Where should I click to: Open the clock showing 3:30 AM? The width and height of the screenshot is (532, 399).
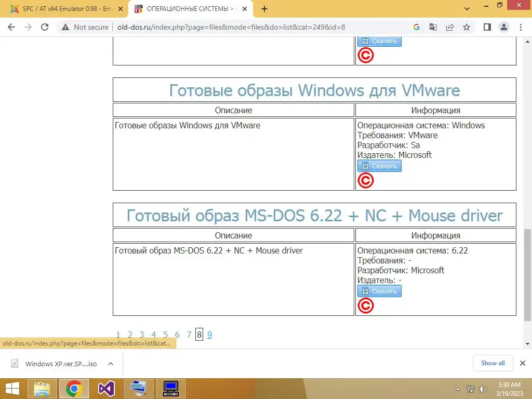click(x=509, y=389)
